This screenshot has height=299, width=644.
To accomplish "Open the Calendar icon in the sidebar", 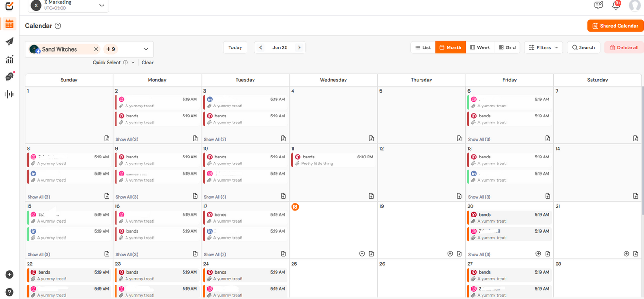I will pyautogui.click(x=9, y=23).
